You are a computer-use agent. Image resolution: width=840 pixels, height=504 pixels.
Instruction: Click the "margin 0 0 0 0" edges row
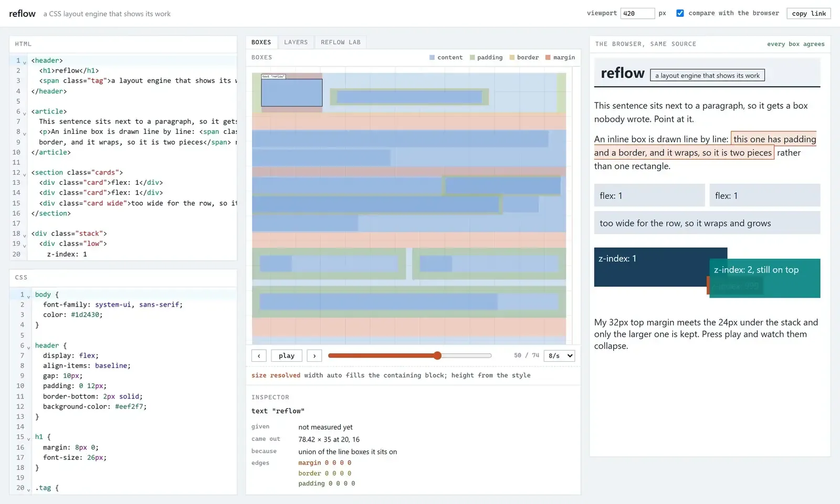(x=325, y=463)
